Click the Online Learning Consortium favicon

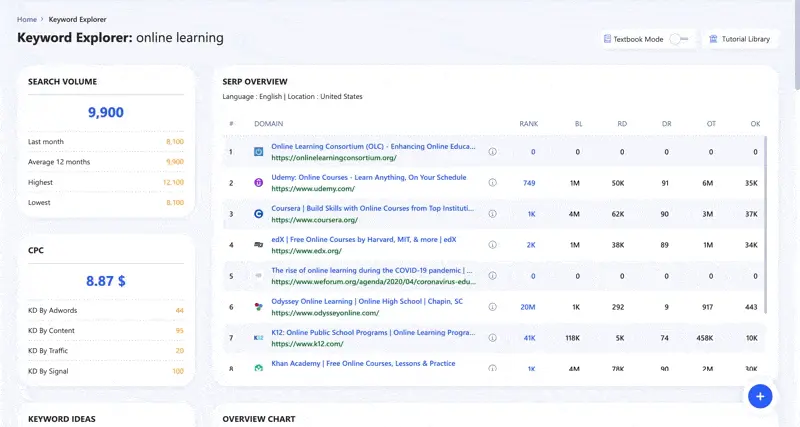click(x=259, y=152)
